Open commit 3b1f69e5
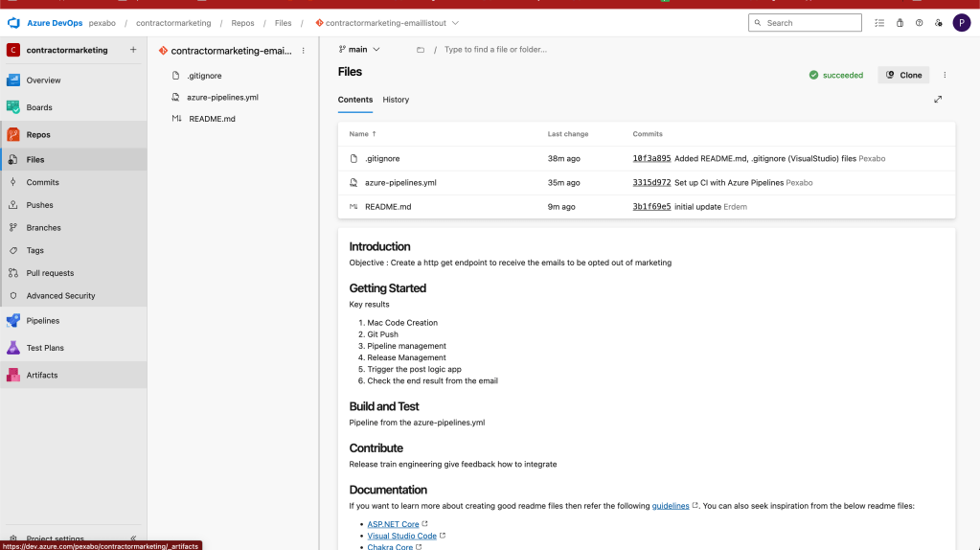Screen dimensions: 980x550 tap(651, 207)
